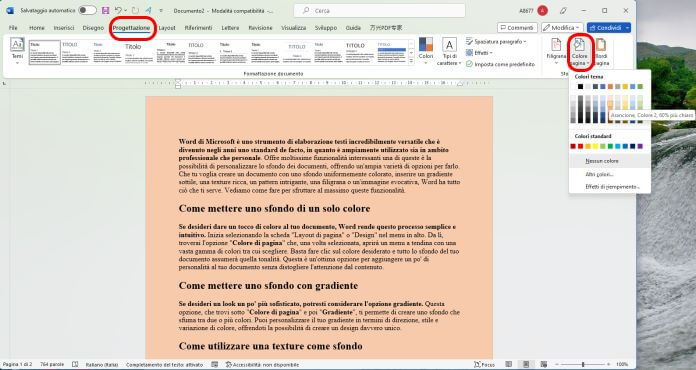Click the spelling check book icon
Image resolution: width=696 pixels, height=370 pixels.
click(x=75, y=364)
